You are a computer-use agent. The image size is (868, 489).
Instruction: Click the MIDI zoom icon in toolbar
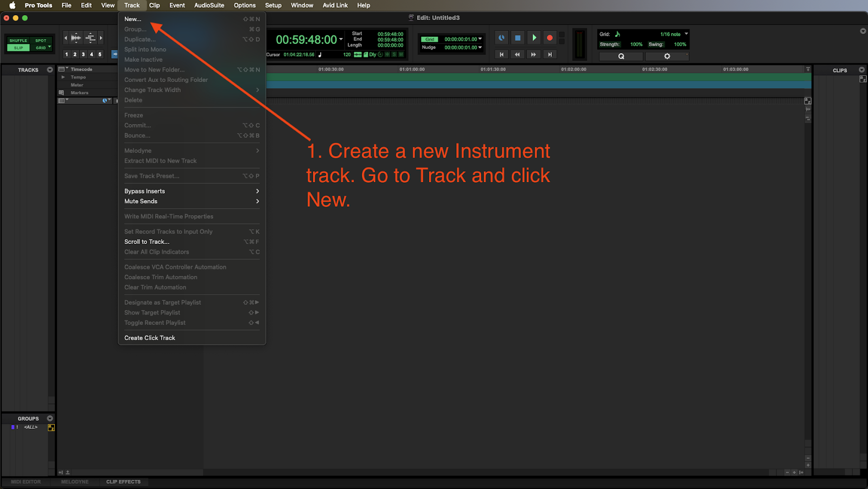pyautogui.click(x=91, y=38)
